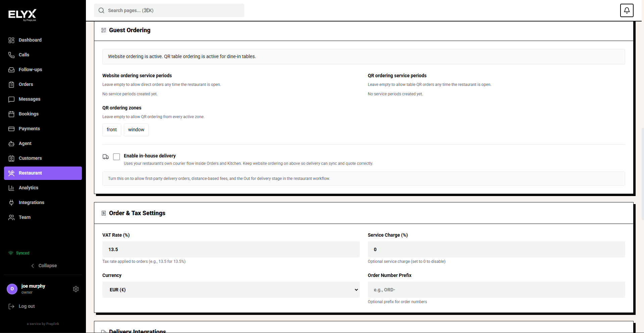Click 'Order & Tax Settings' title
The height and width of the screenshot is (333, 644).
click(137, 213)
